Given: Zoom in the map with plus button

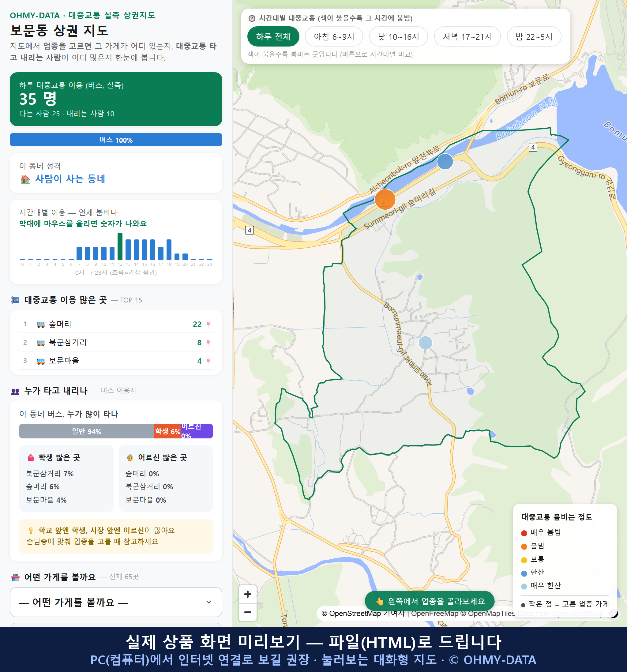Looking at the screenshot, I should [x=247, y=594].
